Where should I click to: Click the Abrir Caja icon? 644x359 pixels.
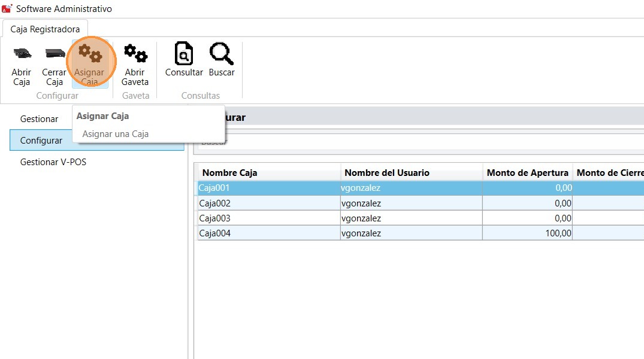tap(22, 54)
